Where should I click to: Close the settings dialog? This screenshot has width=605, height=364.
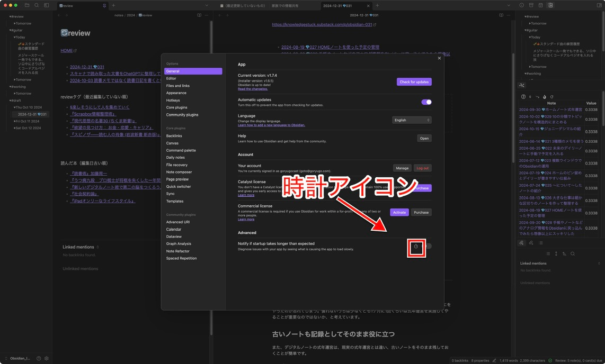click(439, 58)
